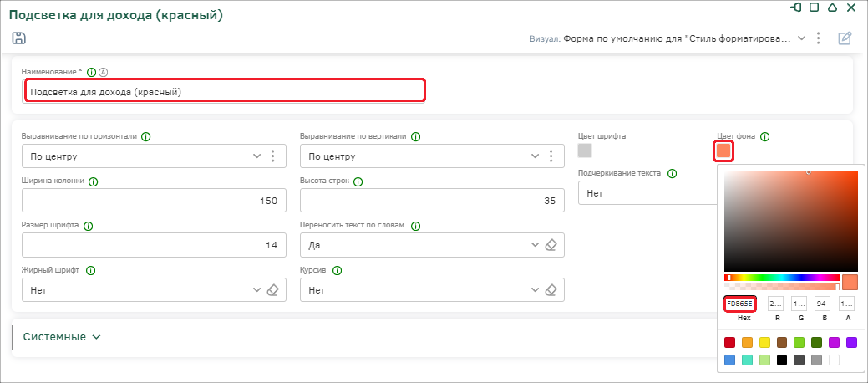The width and height of the screenshot is (868, 383).
Task: Show info for Высота строк
Action: point(358,182)
